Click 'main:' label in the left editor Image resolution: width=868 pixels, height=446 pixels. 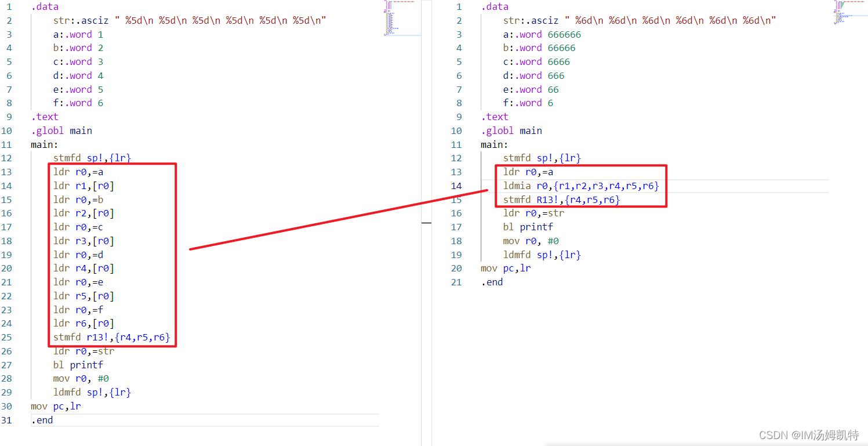tap(45, 144)
